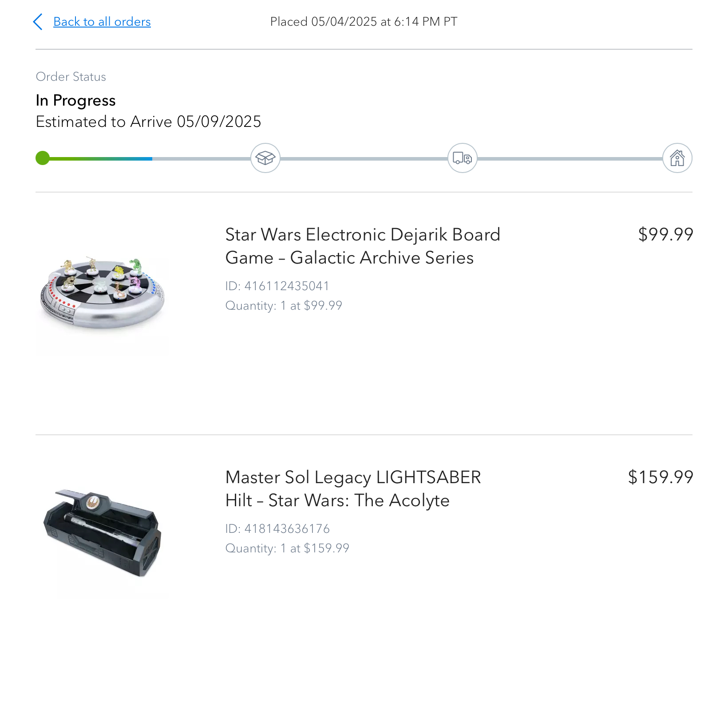Viewport: 728px width, 701px height.
Task: Click the Quantity 1 at $159.99 line
Action: pos(287,548)
